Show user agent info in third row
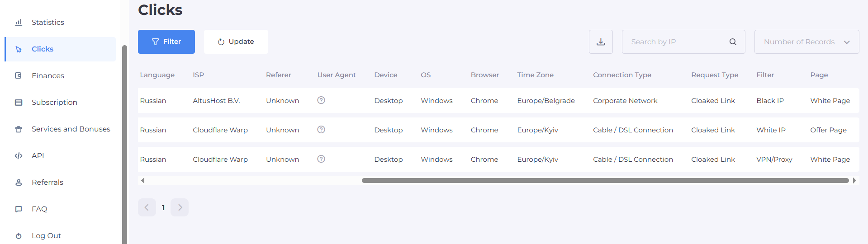 coord(321,159)
